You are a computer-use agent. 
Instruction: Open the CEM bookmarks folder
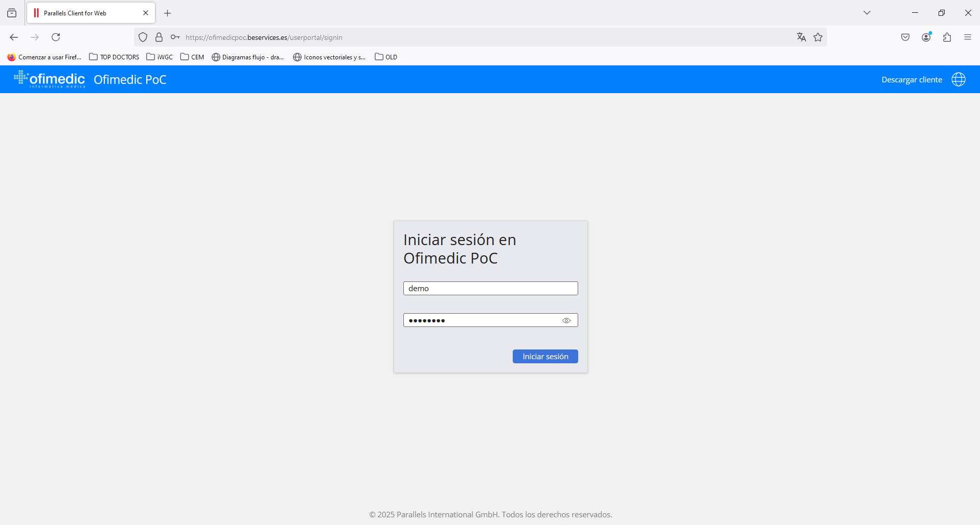(192, 57)
